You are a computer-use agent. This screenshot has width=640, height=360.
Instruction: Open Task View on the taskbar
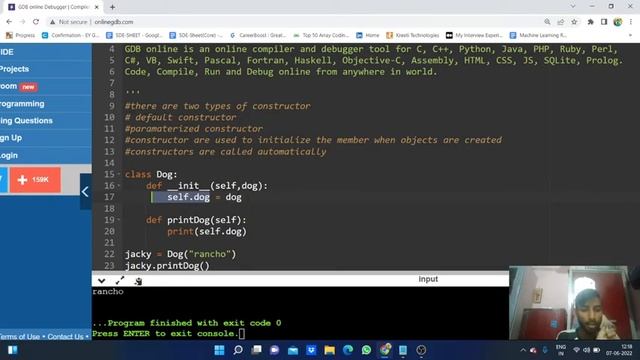pos(256,350)
